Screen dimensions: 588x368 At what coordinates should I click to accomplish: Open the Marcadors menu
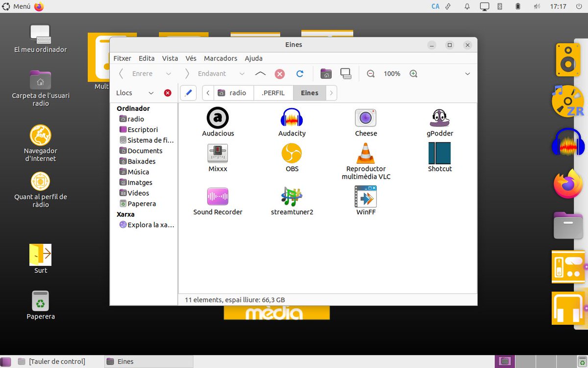tap(220, 58)
